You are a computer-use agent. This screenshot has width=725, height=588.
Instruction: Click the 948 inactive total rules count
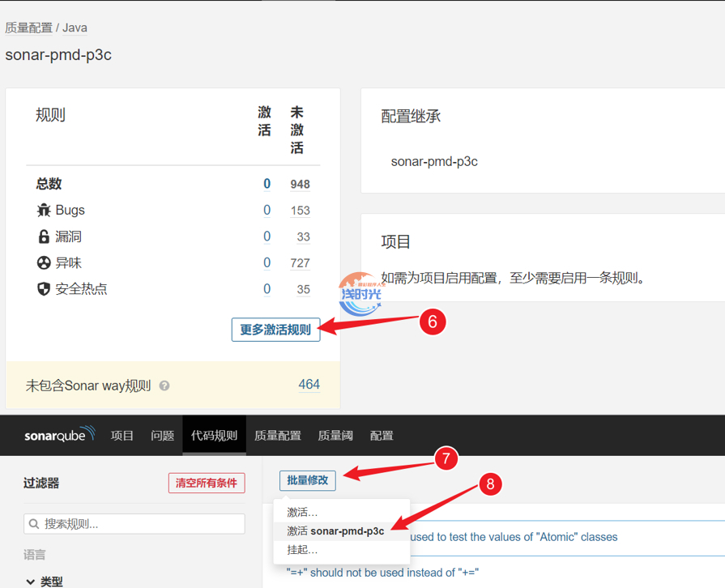300,185
